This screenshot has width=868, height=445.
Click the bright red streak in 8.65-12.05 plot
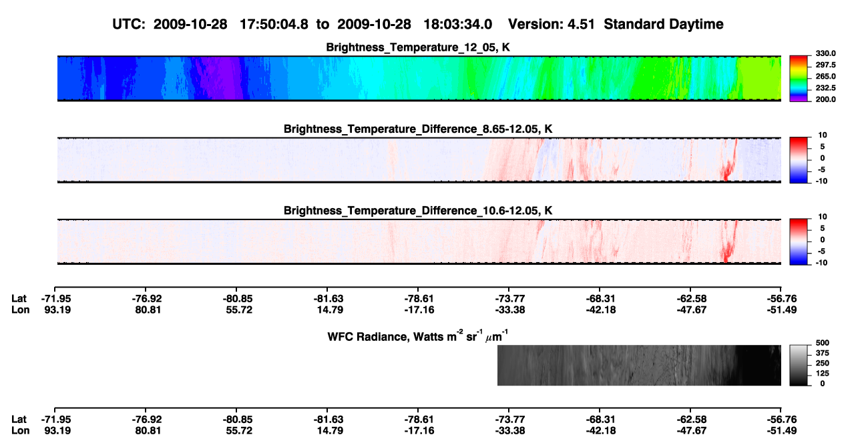(728, 163)
